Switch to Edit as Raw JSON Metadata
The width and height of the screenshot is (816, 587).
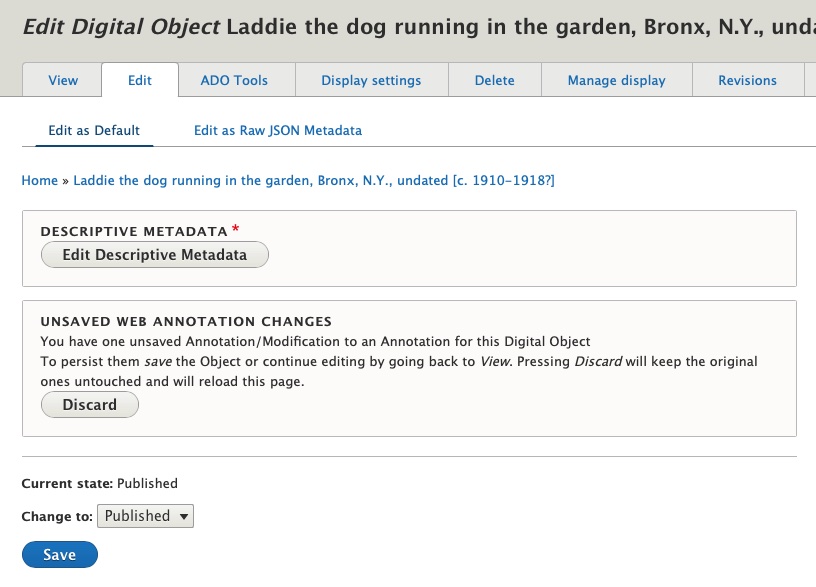278,130
